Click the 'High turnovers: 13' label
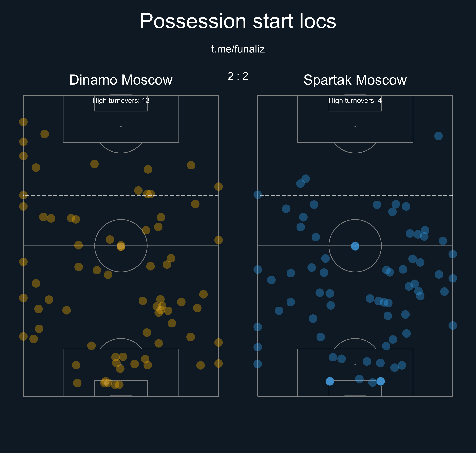 (121, 101)
